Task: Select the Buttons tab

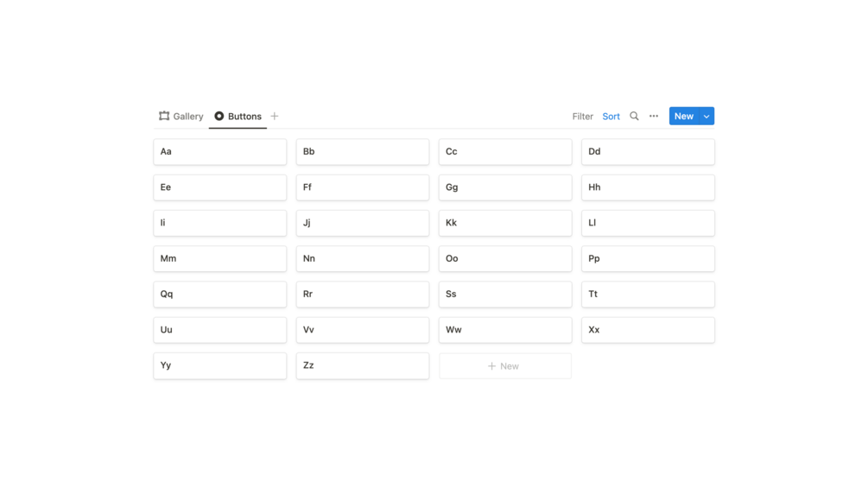Action: tap(244, 116)
